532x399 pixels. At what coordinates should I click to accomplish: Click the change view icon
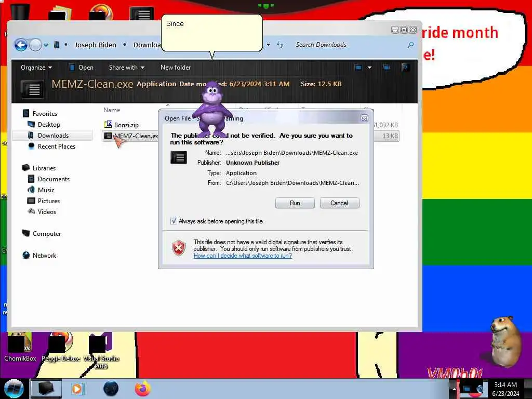358,68
